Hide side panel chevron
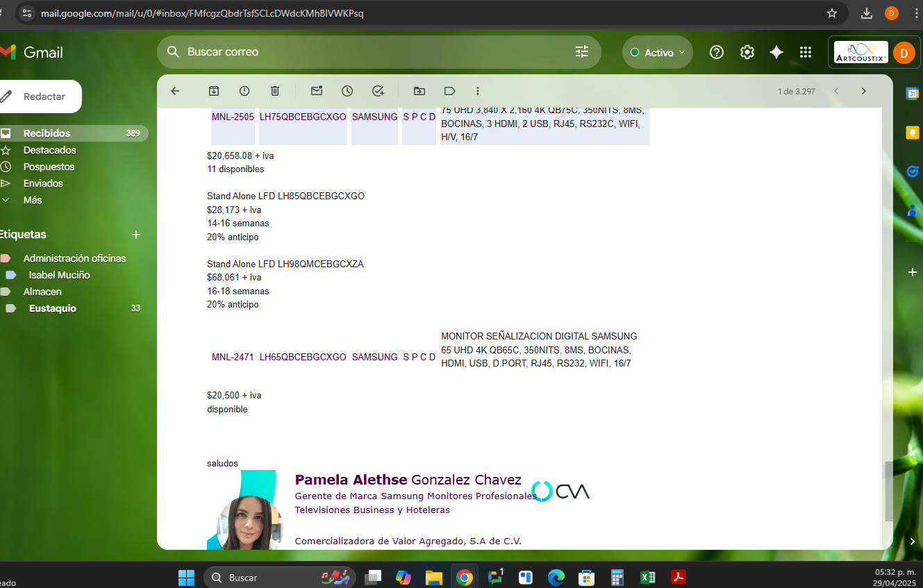The height and width of the screenshot is (588, 923). point(913,541)
